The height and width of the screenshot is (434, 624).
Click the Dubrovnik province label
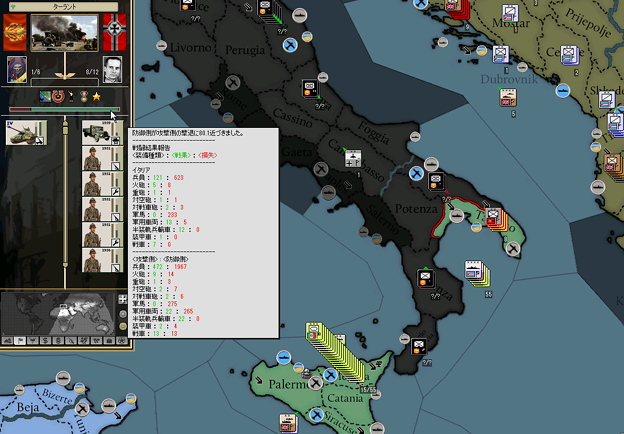509,79
